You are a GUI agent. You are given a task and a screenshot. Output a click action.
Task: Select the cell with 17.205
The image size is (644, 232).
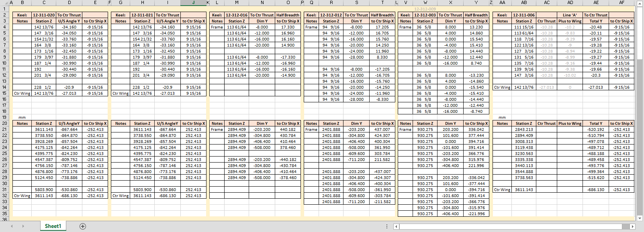coord(382,27)
